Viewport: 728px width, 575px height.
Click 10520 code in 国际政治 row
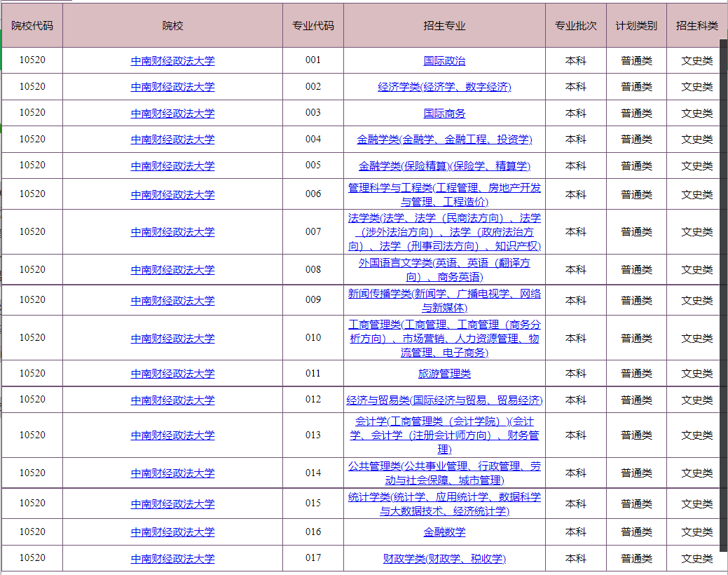pos(32,60)
